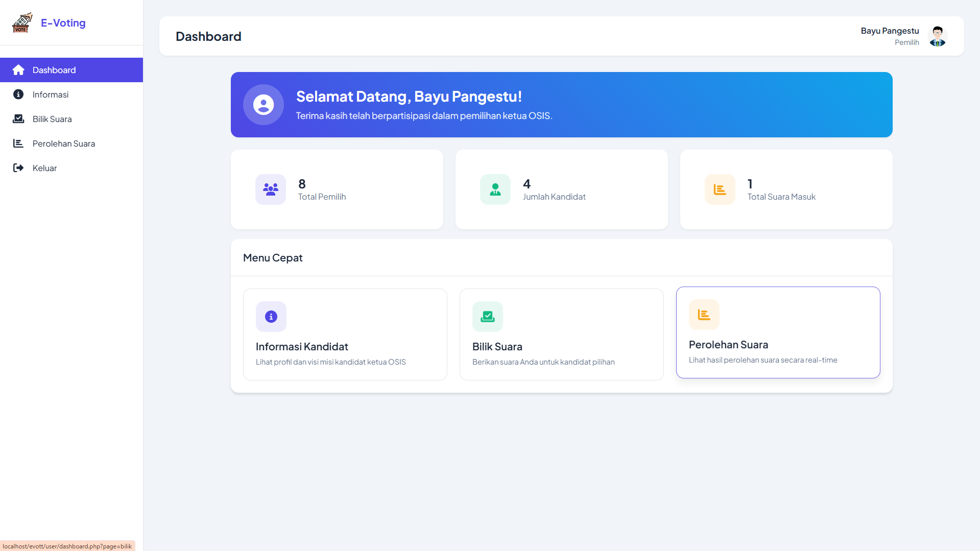Select Keluar to log out
980x551 pixels.
[x=71, y=168]
